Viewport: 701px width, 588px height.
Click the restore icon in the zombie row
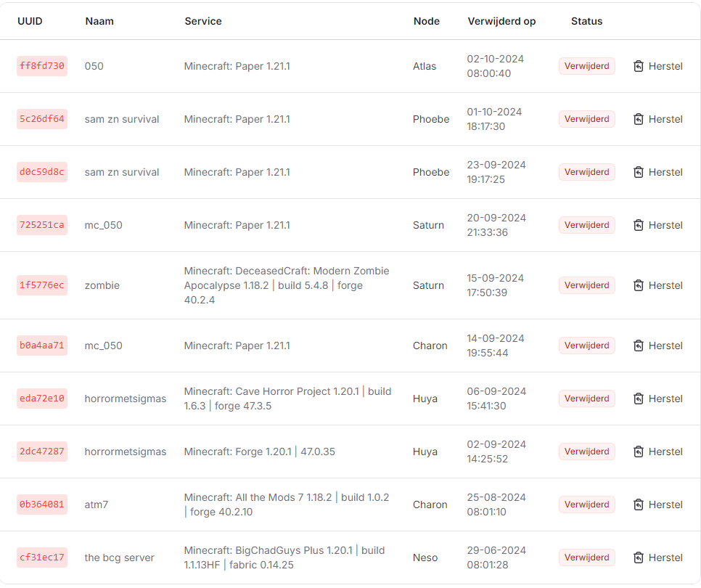pos(639,285)
